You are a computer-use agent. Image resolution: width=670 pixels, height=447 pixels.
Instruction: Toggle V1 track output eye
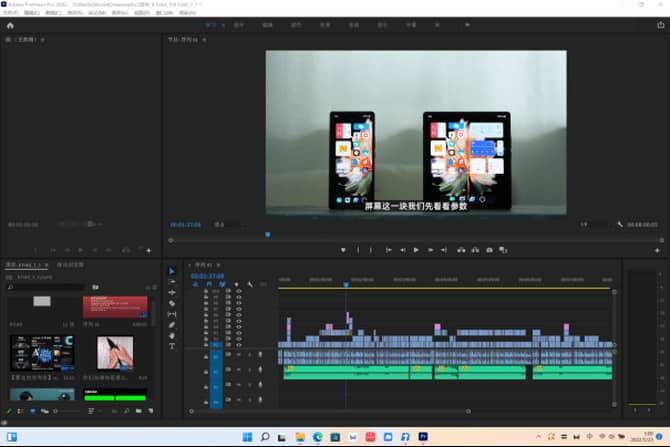point(239,344)
